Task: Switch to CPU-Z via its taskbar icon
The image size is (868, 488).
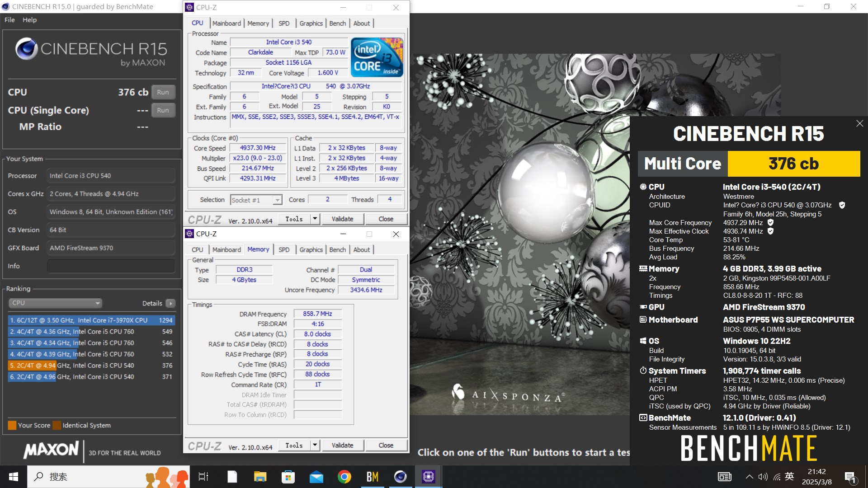Action: 428,477
